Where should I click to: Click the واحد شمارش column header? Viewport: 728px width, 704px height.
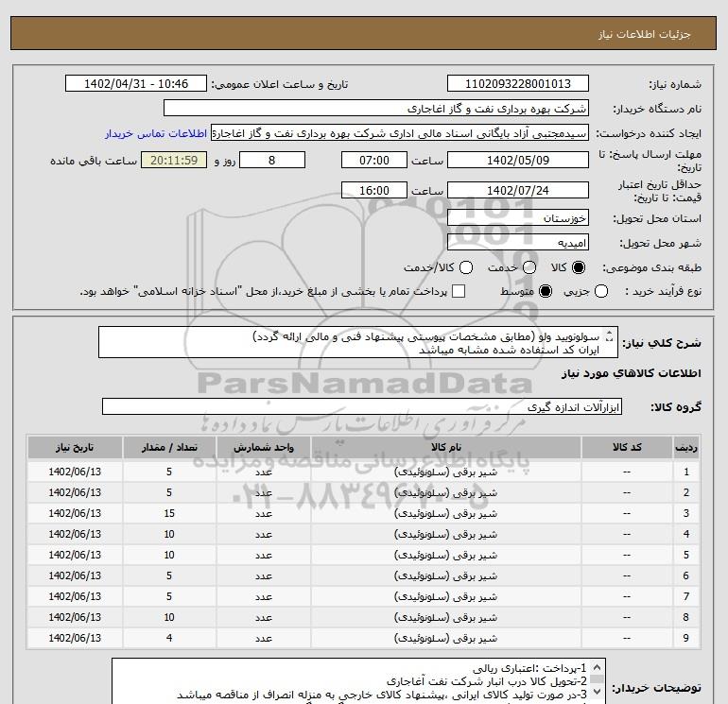263,447
